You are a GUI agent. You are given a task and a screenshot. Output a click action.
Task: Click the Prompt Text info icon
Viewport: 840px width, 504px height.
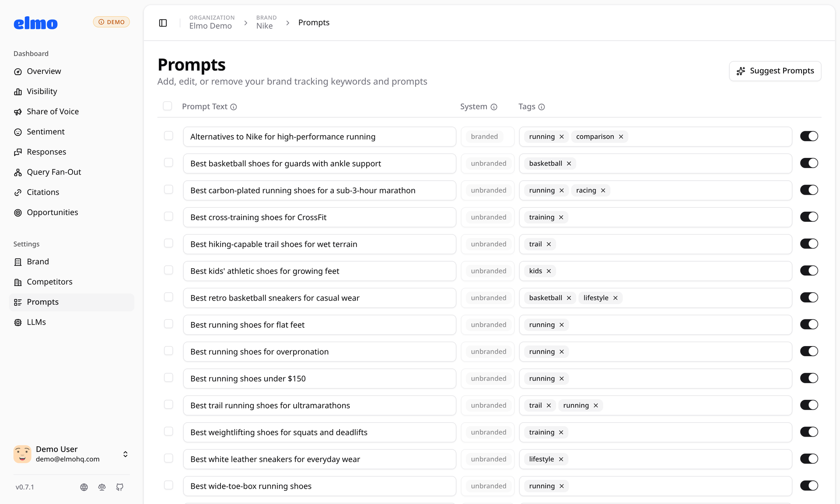tap(234, 107)
